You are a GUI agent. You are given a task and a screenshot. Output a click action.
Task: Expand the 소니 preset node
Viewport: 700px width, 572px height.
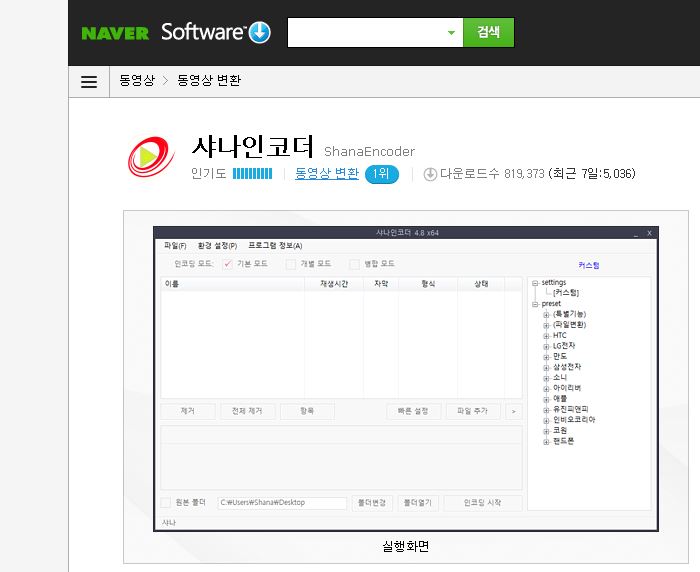[x=546, y=378]
